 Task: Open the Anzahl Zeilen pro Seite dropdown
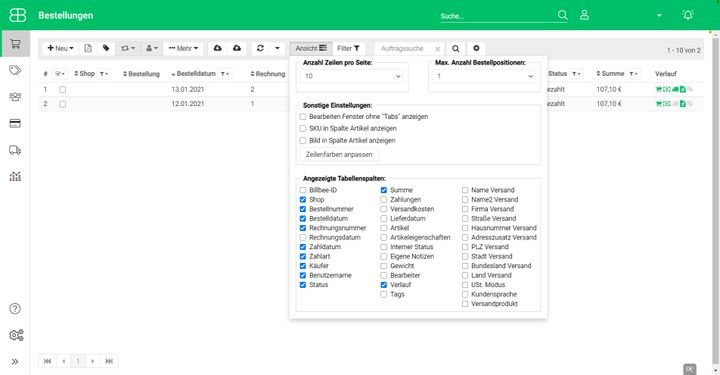pos(352,76)
